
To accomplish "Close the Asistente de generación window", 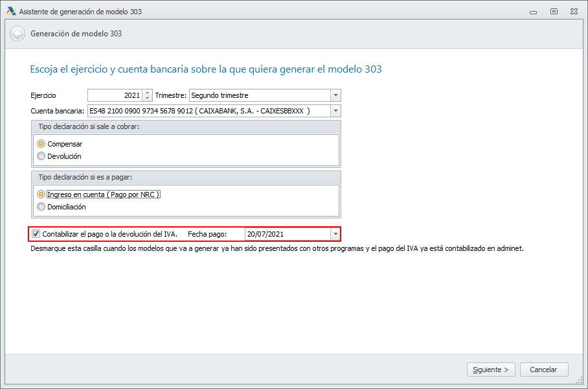I will pyautogui.click(x=574, y=12).
